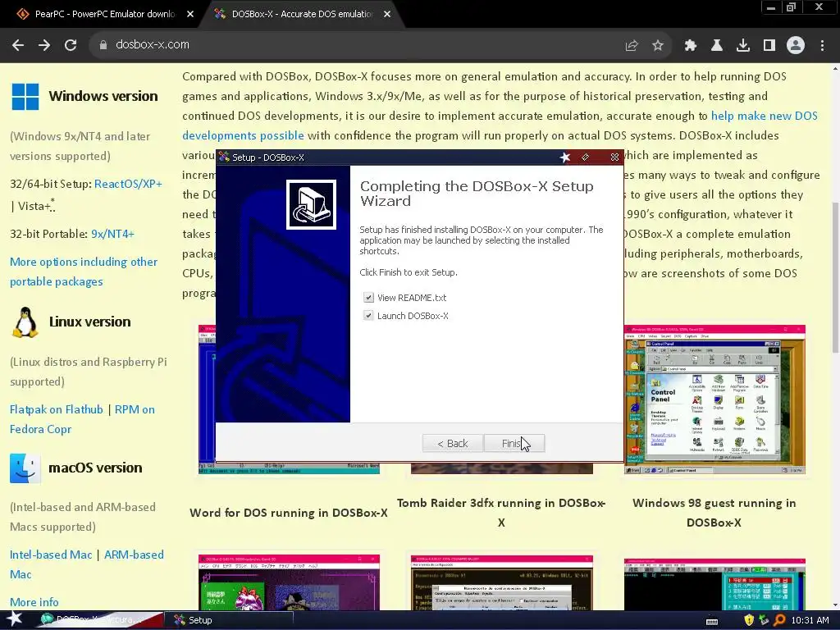The width and height of the screenshot is (840, 630).
Task: Open the cyan Chinese text screenshot thumbnail
Action: pos(714,584)
